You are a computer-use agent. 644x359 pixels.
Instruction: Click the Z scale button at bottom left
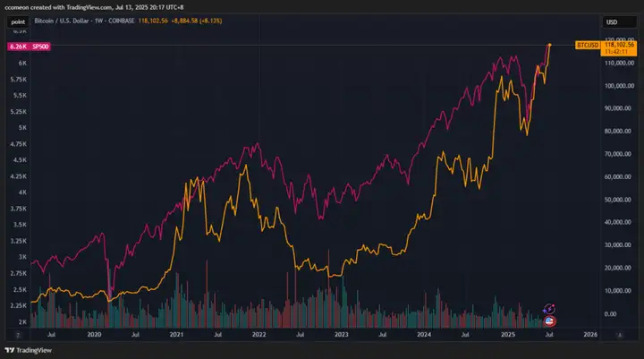(x=18, y=335)
